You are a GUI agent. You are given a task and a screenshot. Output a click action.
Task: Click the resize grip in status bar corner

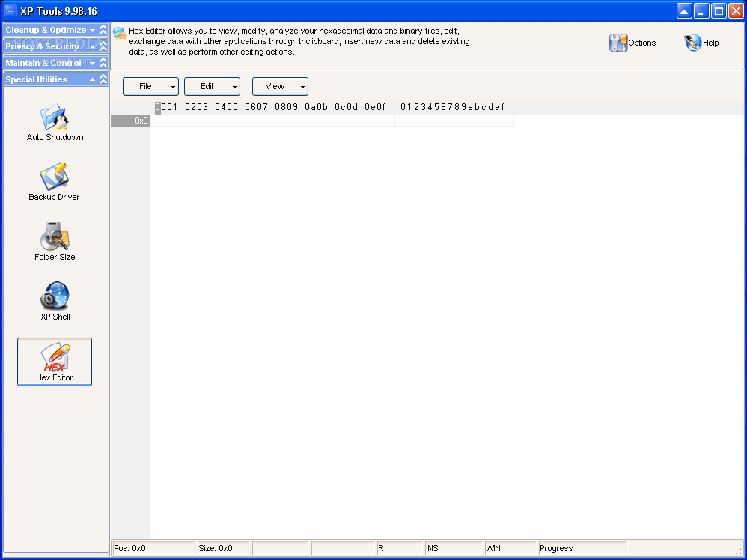739,551
